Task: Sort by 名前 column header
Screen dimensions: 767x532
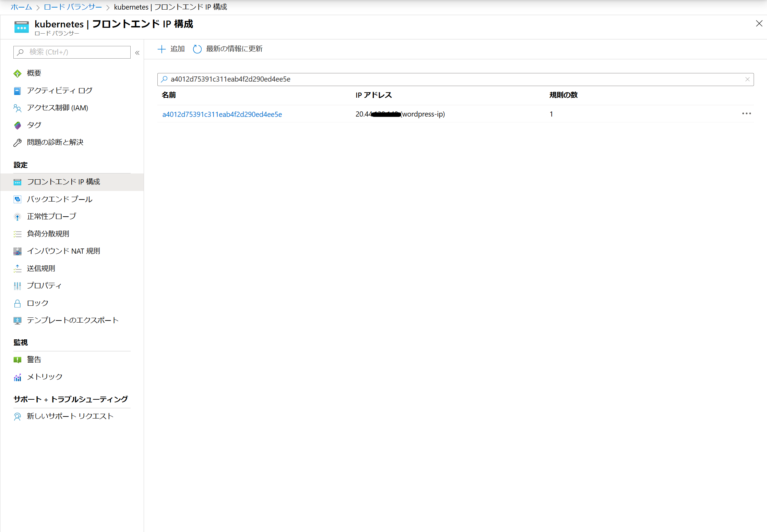Action: pyautogui.click(x=169, y=95)
